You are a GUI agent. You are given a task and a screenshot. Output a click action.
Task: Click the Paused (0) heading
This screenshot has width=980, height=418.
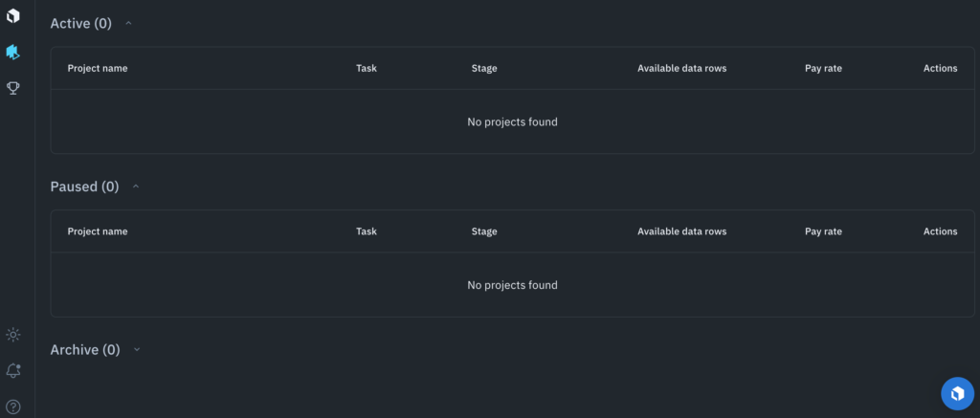click(x=84, y=187)
